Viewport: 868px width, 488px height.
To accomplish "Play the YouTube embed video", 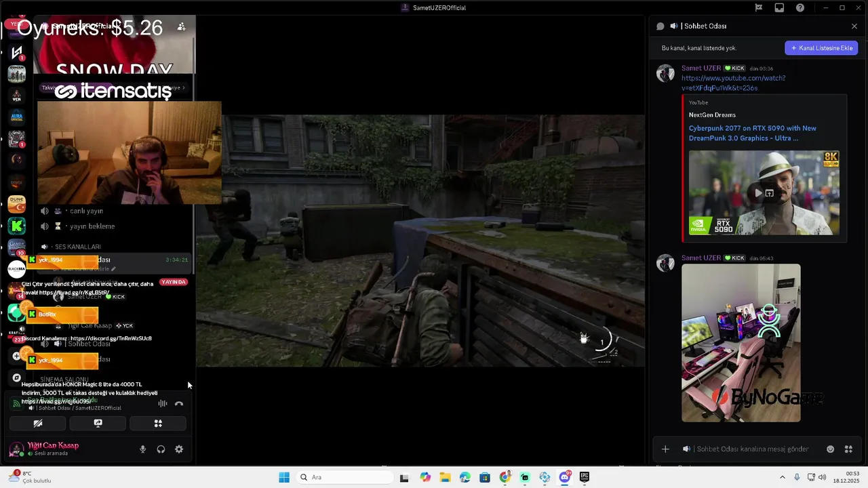I will click(x=758, y=193).
